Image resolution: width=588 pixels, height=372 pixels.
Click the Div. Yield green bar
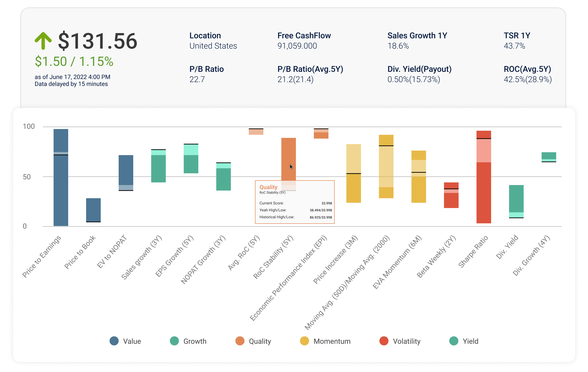pyautogui.click(x=516, y=201)
